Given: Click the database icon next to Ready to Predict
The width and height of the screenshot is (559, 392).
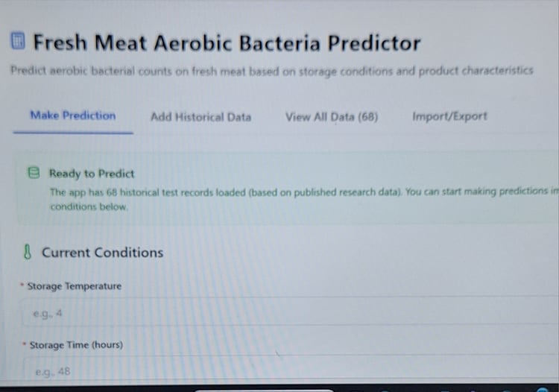Looking at the screenshot, I should (x=34, y=173).
